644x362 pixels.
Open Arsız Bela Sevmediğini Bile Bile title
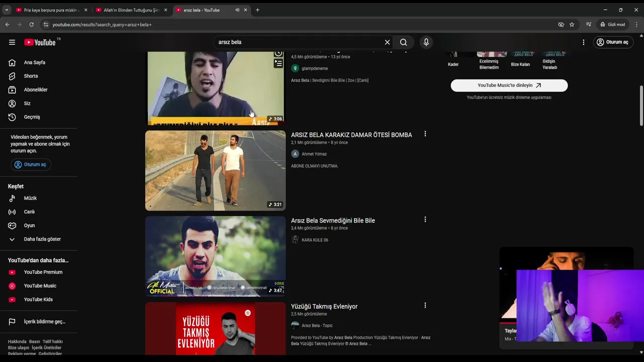click(333, 221)
